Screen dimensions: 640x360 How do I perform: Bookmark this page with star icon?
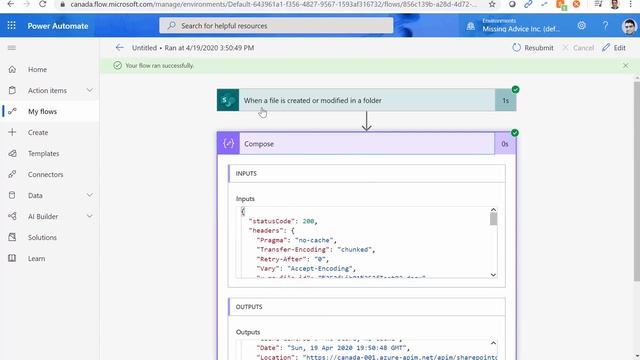tap(492, 4)
